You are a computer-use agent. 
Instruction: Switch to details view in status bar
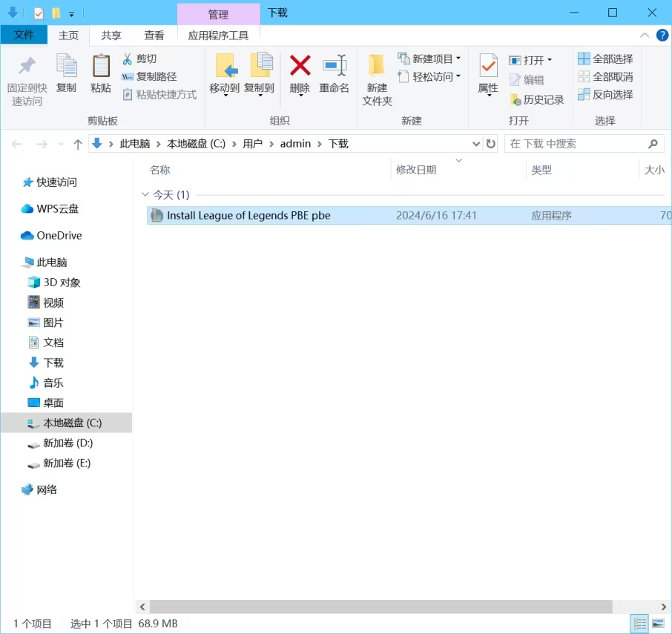(x=640, y=624)
